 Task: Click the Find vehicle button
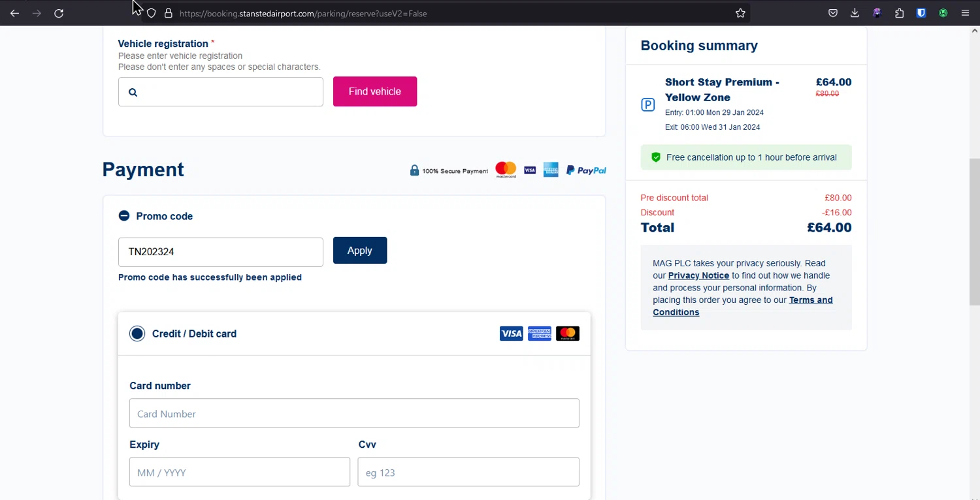[375, 91]
